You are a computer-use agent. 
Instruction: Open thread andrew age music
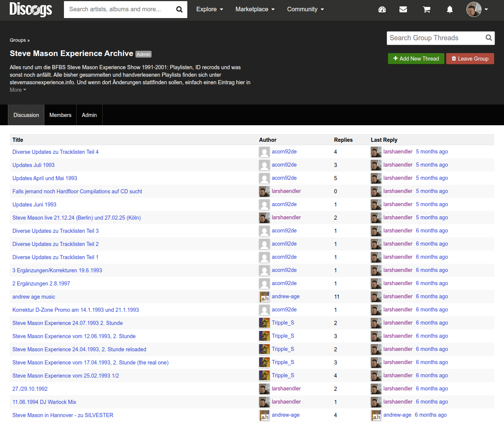[x=34, y=297]
